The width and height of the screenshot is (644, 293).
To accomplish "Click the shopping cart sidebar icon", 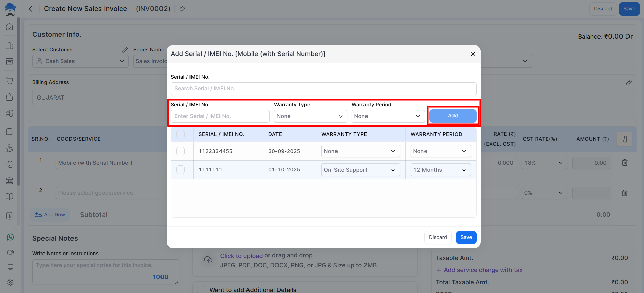I will (x=10, y=80).
